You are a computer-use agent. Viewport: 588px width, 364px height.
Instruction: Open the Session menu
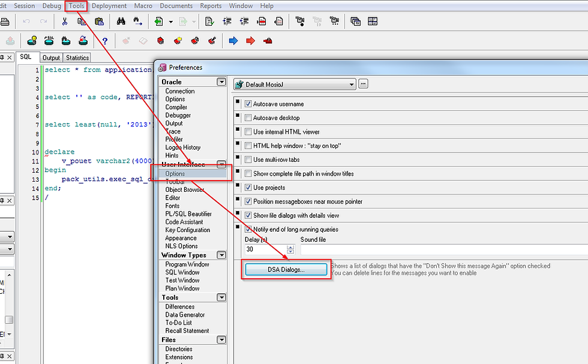coord(25,5)
